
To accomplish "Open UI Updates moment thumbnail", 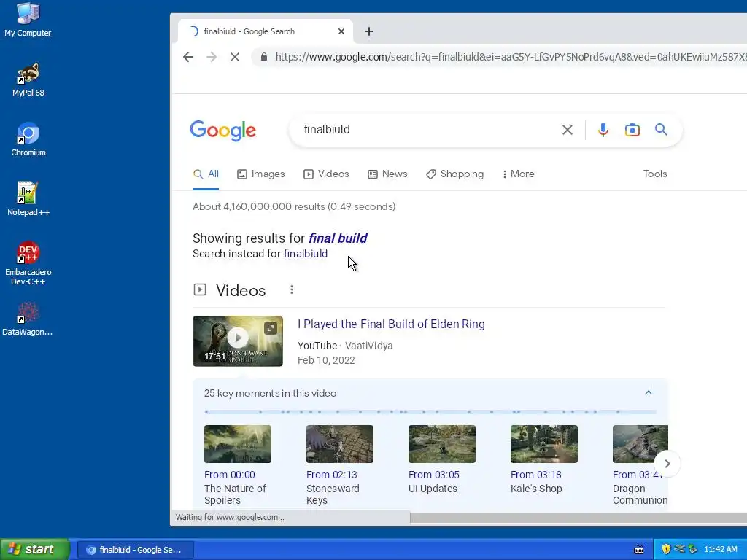I will [441, 444].
